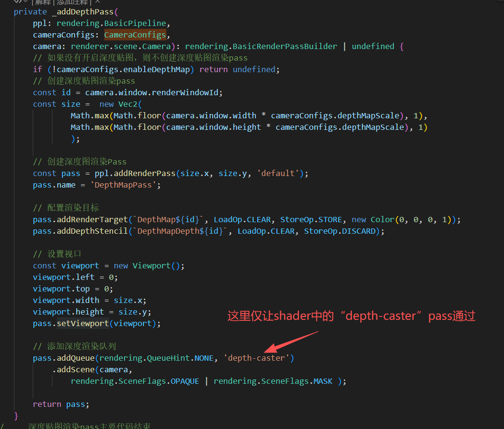This screenshot has height=429, width=504.
Task: Select BasicRenderPassBuilder return type
Action: [x=285, y=47]
